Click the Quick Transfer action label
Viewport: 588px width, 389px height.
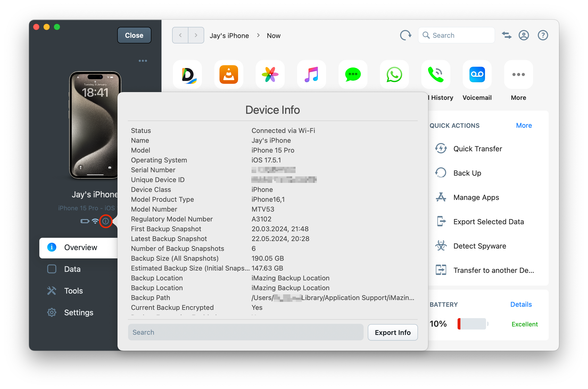coord(478,149)
